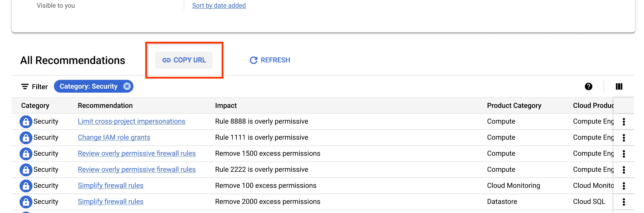The image size is (644, 213).
Task: Click the Category column header
Action: [35, 106]
